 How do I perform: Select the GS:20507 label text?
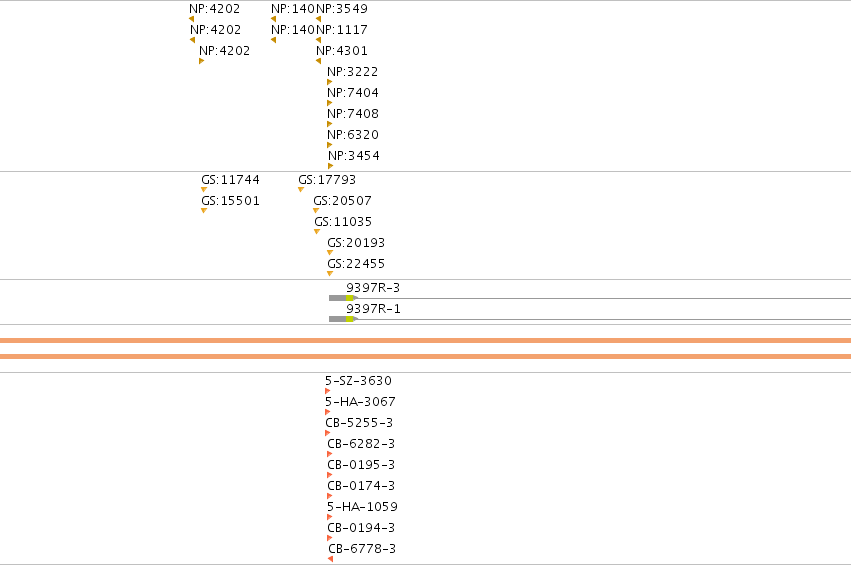click(x=342, y=201)
